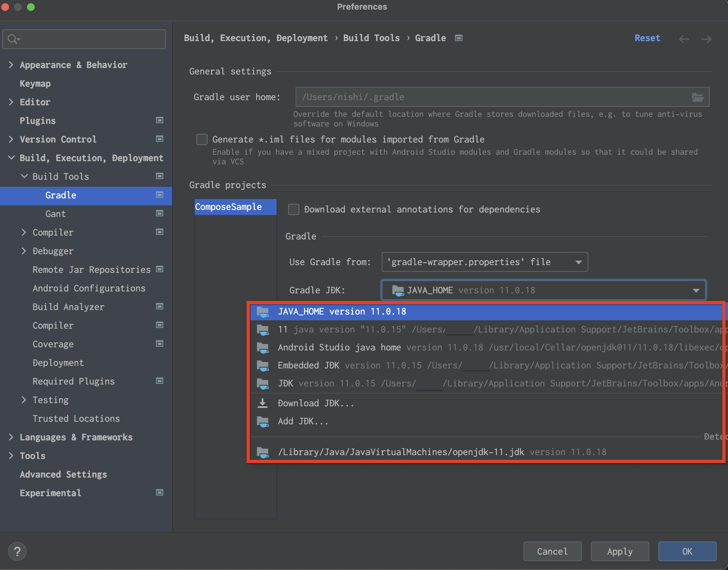Click the project-level icon beside Version Control
This screenshot has height=570, width=728.
(160, 139)
